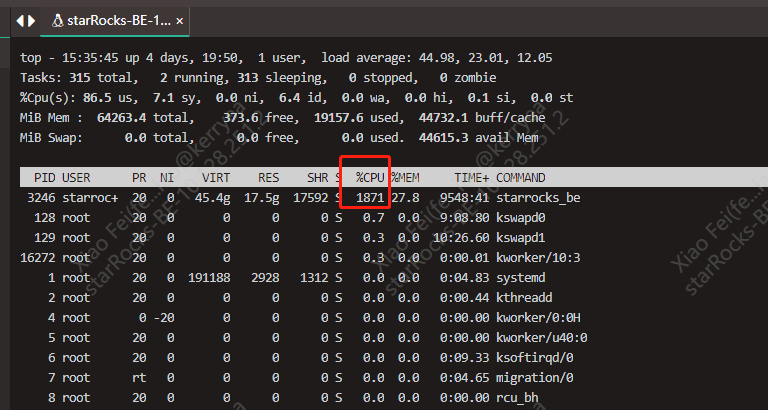The width and height of the screenshot is (768, 410).
Task: Click the 1871 CPU usage value
Action: pyautogui.click(x=369, y=197)
